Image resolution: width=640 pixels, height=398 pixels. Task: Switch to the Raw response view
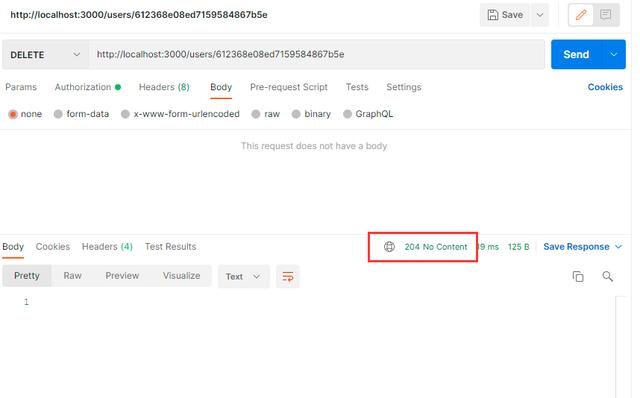[x=72, y=276]
